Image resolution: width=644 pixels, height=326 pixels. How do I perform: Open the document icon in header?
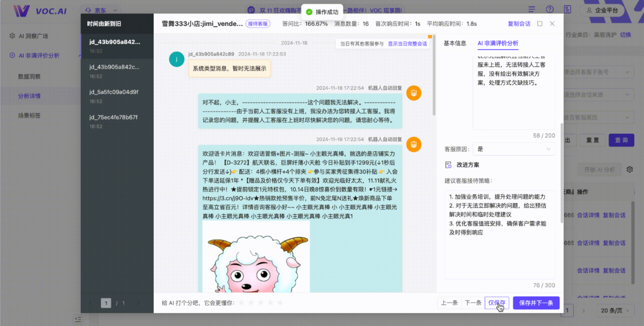(568, 9)
